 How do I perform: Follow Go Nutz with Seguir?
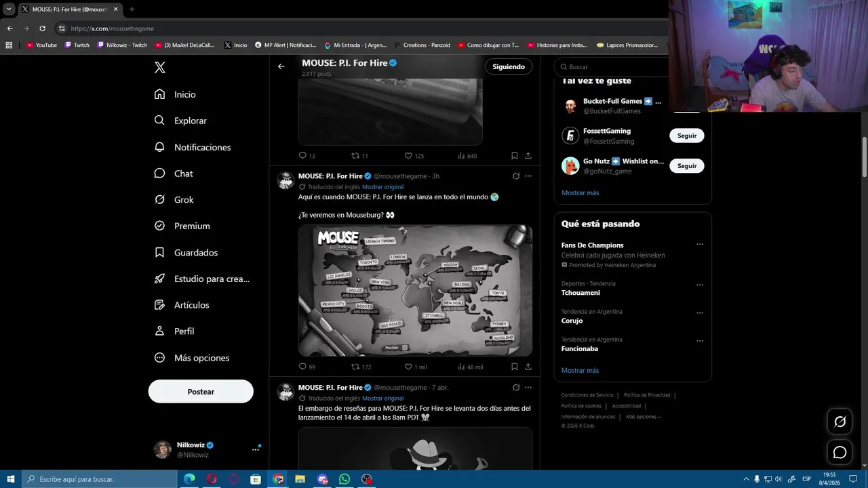point(687,166)
